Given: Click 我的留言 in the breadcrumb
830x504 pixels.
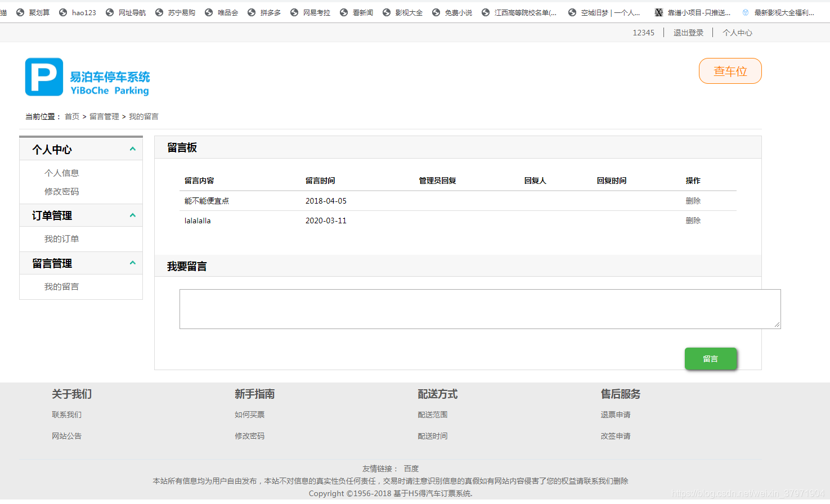Looking at the screenshot, I should click(143, 116).
